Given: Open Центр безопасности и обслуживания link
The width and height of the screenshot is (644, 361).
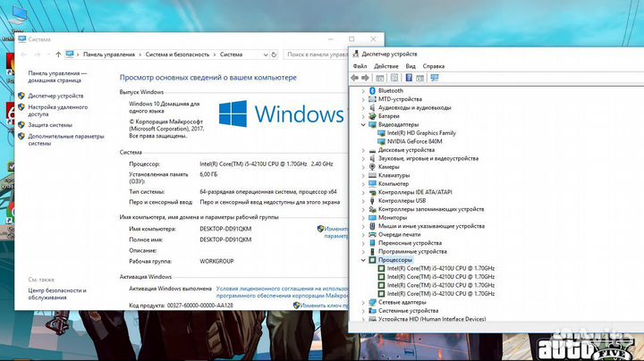Looking at the screenshot, I should 57,294.
